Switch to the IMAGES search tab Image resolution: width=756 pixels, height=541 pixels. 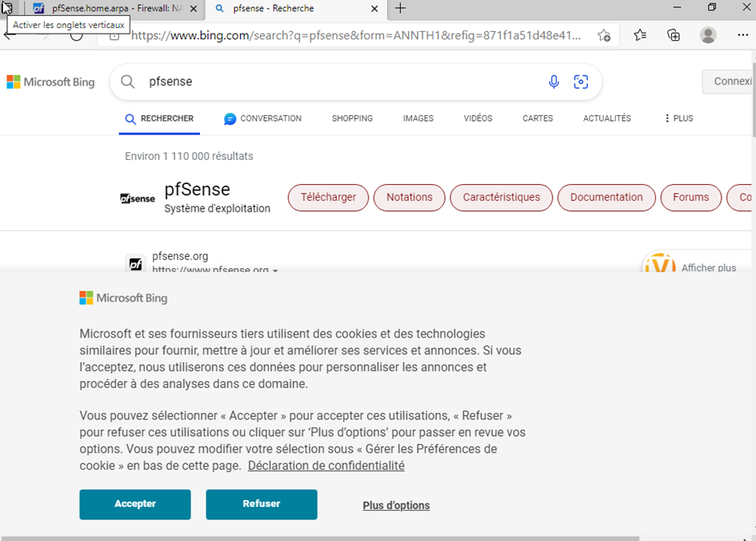[418, 118]
